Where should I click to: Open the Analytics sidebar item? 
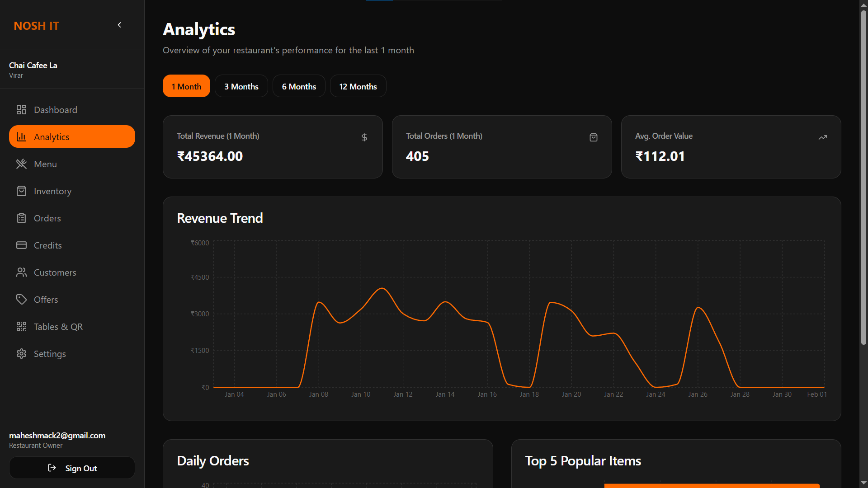tap(72, 137)
